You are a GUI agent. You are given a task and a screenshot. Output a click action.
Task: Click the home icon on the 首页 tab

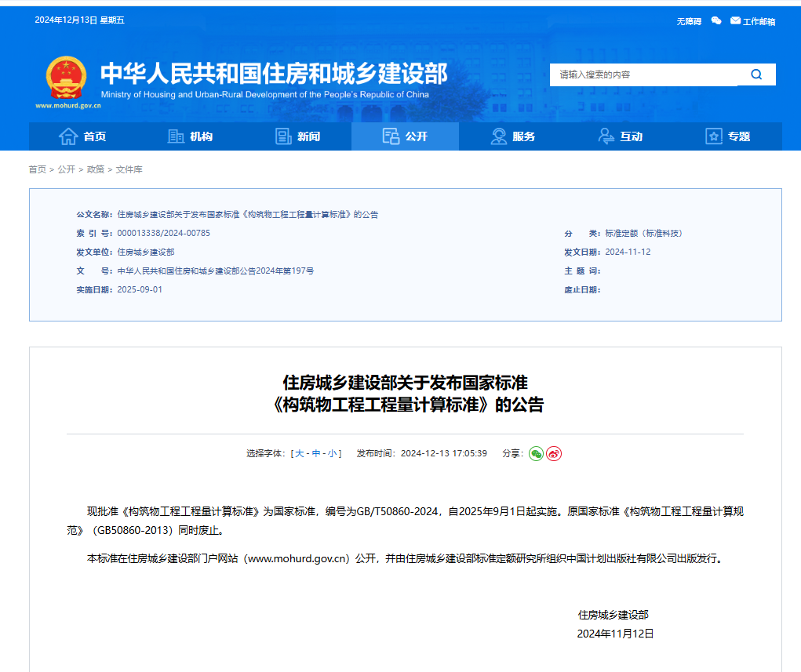pos(68,136)
